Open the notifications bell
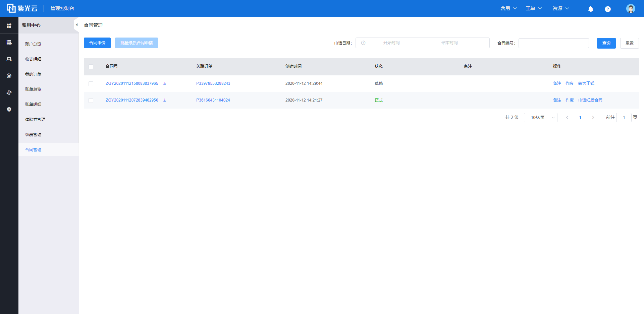Screen dimensions: 644x314 [x=591, y=9]
